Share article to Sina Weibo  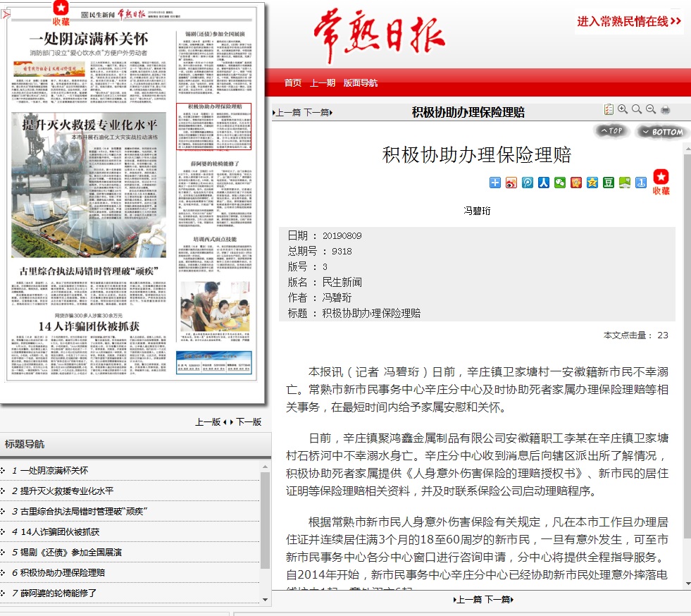pyautogui.click(x=511, y=183)
